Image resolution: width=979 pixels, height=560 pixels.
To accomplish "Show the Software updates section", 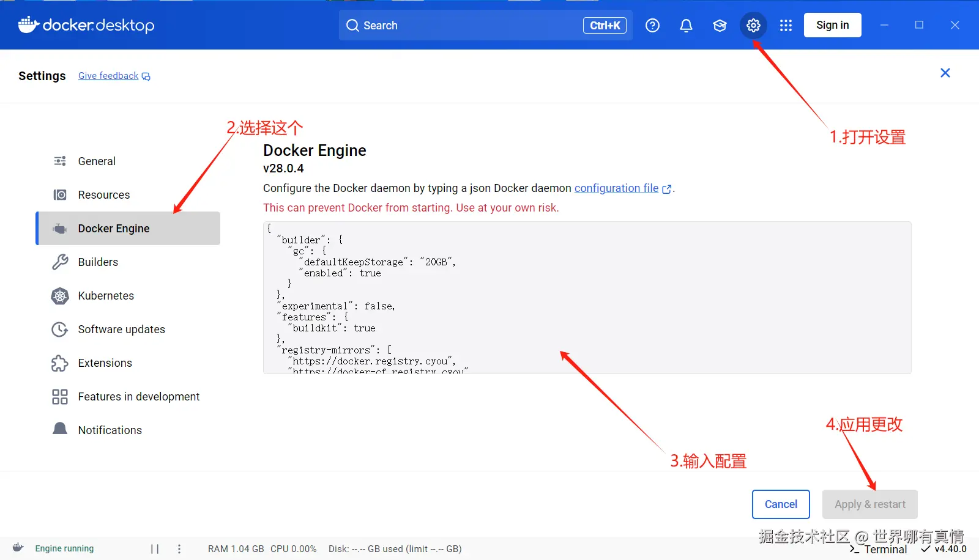I will click(x=128, y=330).
